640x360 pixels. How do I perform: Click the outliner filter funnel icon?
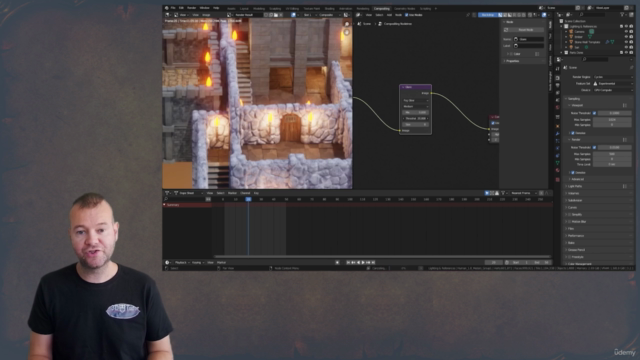pyautogui.click(x=622, y=15)
